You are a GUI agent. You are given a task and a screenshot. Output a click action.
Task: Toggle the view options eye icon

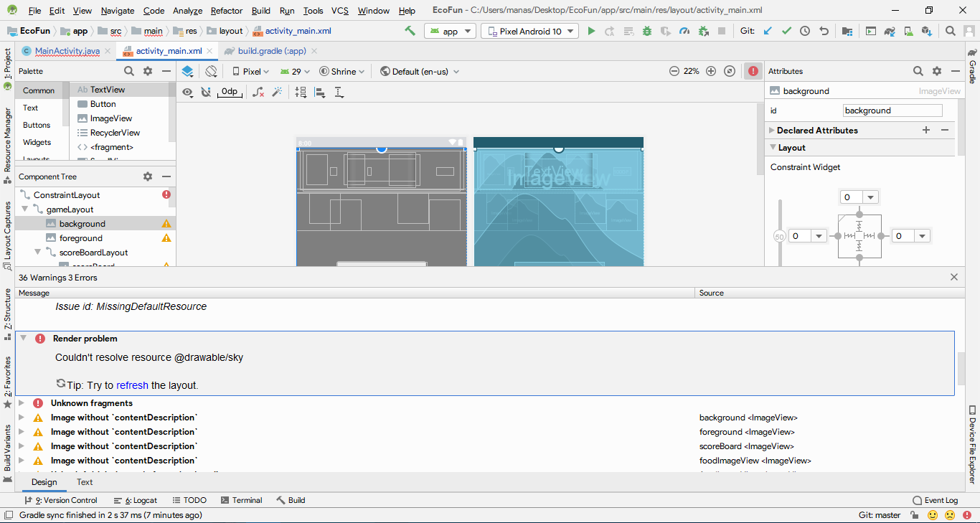187,92
